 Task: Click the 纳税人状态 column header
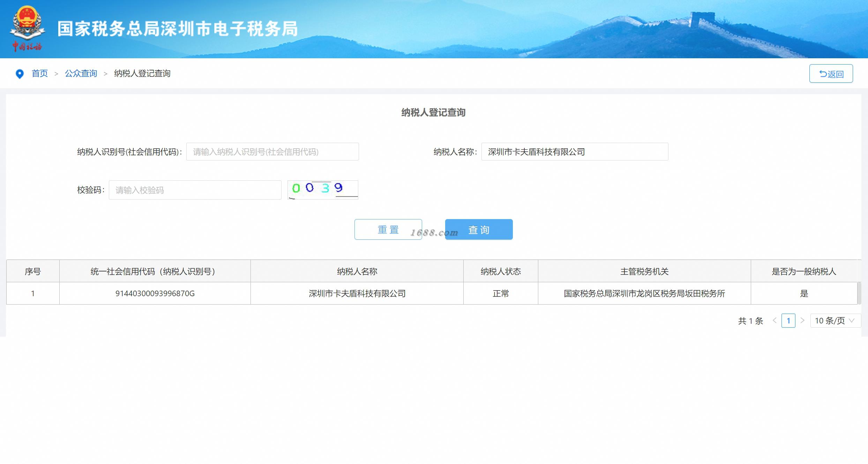tap(501, 271)
